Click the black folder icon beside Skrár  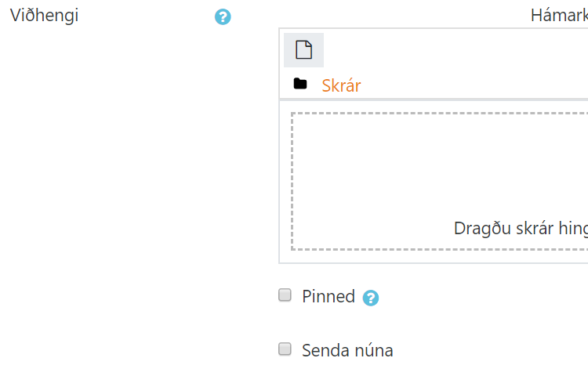click(x=300, y=84)
